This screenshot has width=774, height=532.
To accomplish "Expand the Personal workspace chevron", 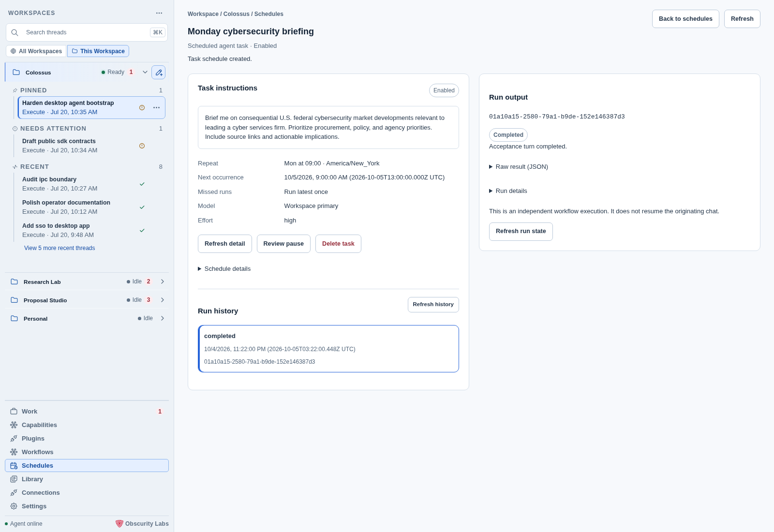I will [x=163, y=318].
